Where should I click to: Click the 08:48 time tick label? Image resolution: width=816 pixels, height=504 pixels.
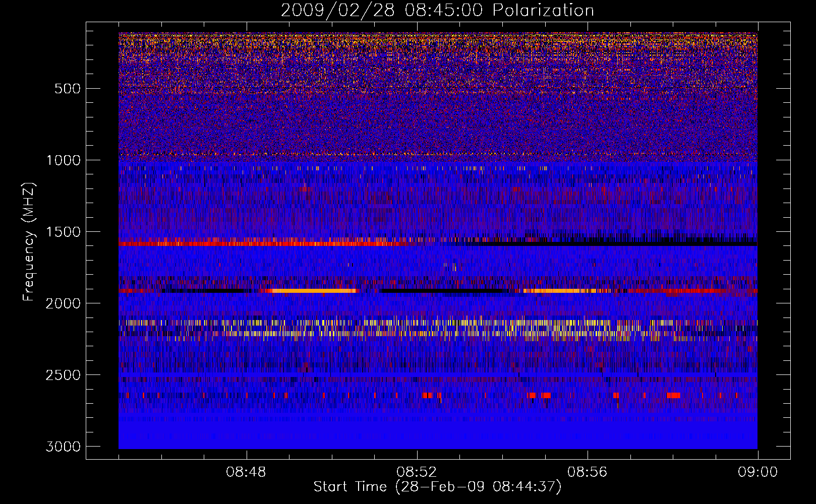(x=246, y=473)
